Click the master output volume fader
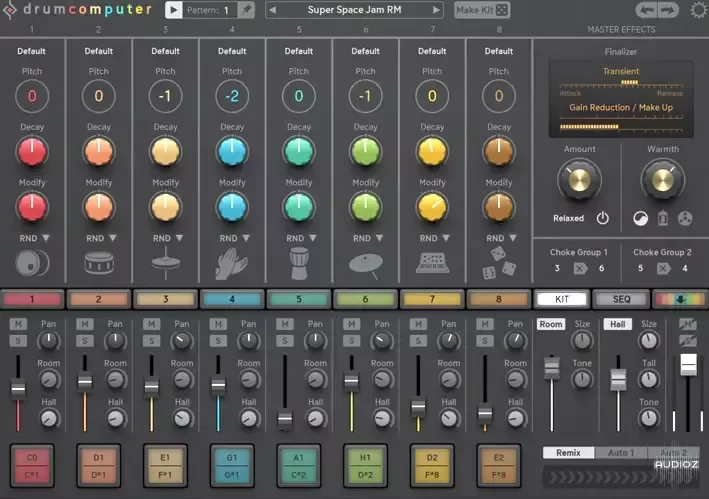This screenshot has height=499, width=709. pyautogui.click(x=688, y=364)
